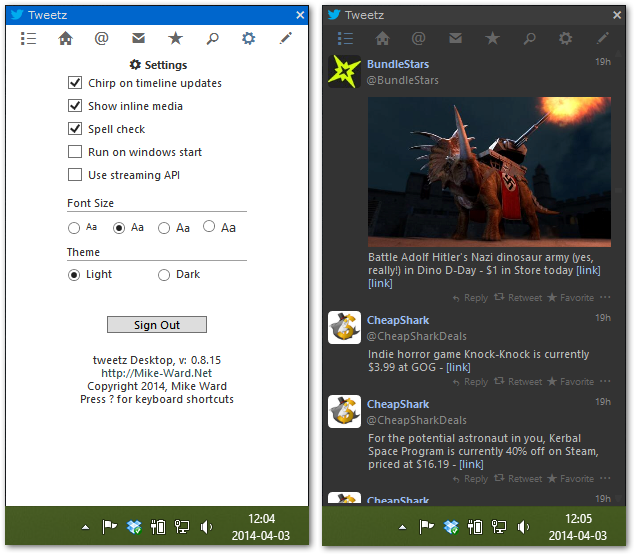Open more options dots on Knock-Knock tweet
Image resolution: width=636 pixels, height=555 pixels.
click(x=605, y=381)
